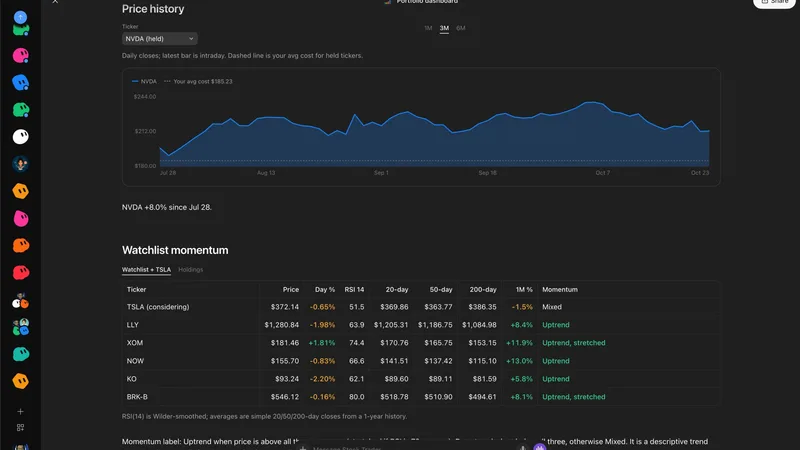Open the grid apps icon in sidebar
The width and height of the screenshot is (800, 450).
(20, 428)
